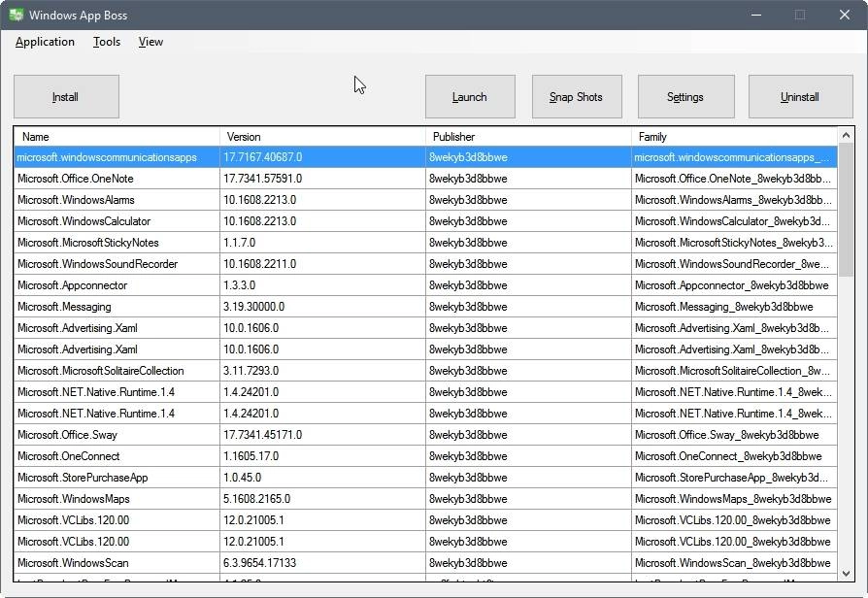Sort by the Family column header
The width and height of the screenshot is (868, 598).
click(735, 137)
